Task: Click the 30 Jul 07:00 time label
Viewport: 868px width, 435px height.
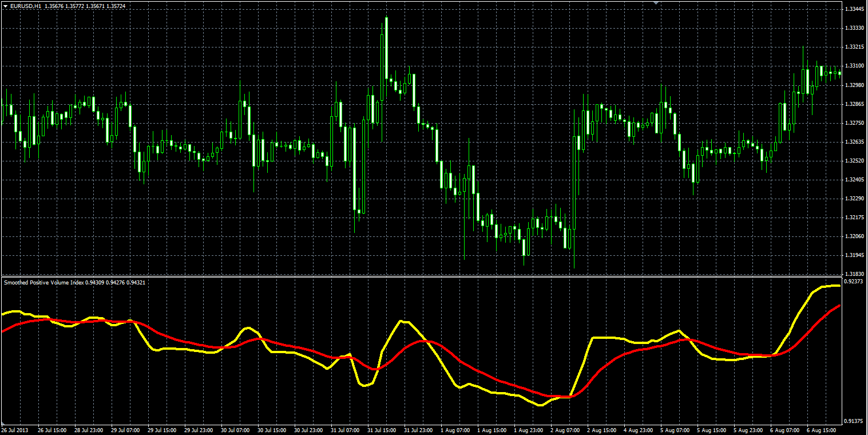Action: click(235, 430)
